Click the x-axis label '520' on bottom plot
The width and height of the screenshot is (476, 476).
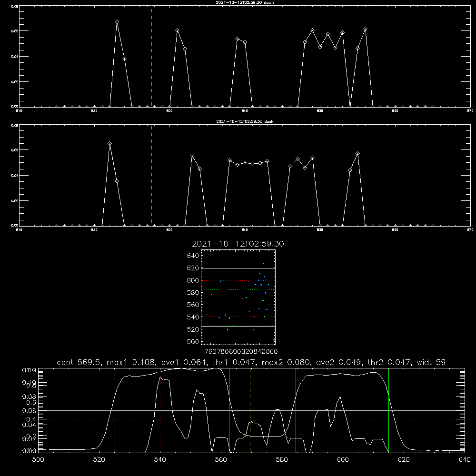pyautogui.click(x=99, y=460)
